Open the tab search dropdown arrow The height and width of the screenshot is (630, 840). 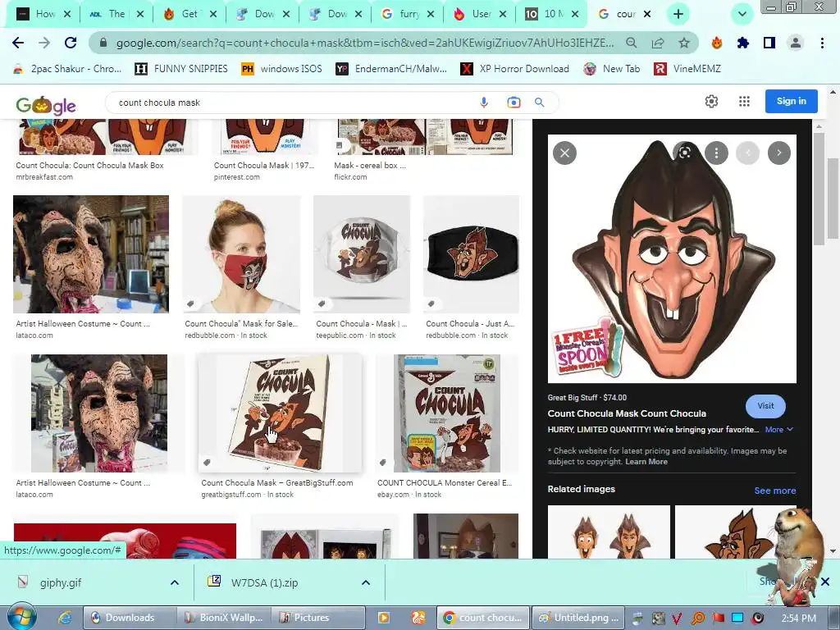point(742,14)
